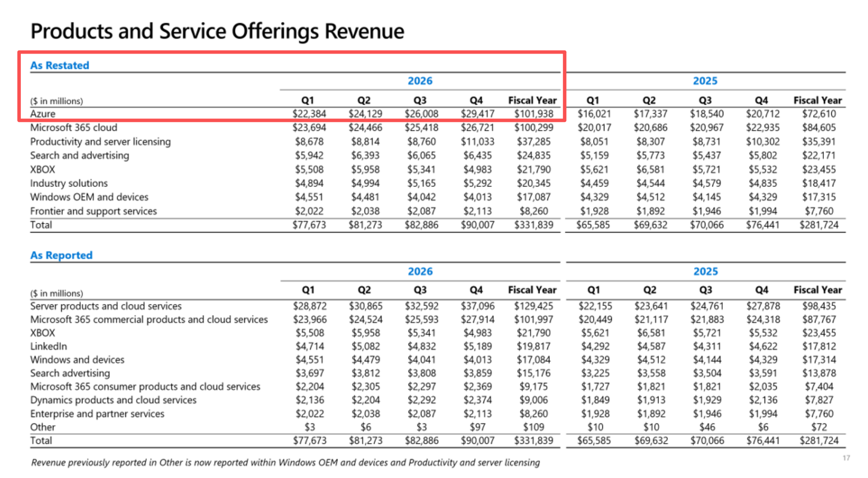Click the "Dynamics products and cloud services" row label

tap(113, 400)
